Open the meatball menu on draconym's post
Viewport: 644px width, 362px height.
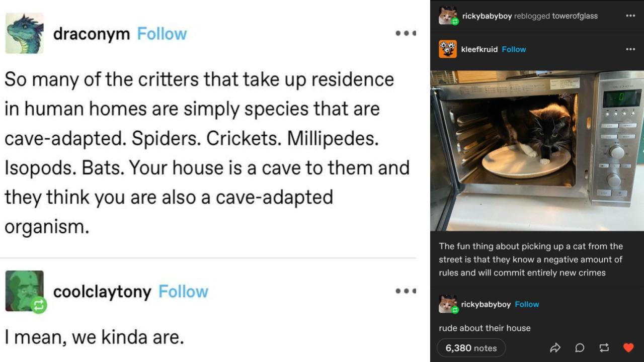(406, 33)
